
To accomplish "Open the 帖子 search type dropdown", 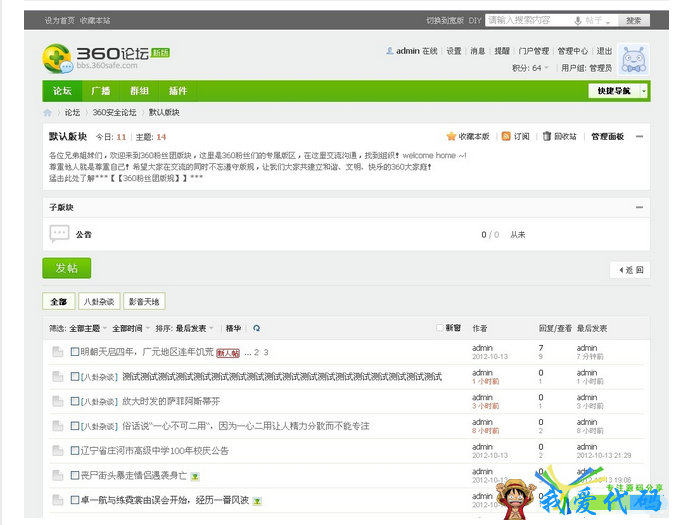I will coord(598,20).
